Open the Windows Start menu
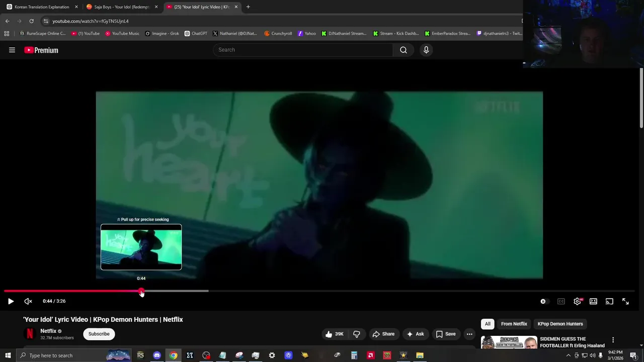644x362 pixels. click(x=8, y=355)
